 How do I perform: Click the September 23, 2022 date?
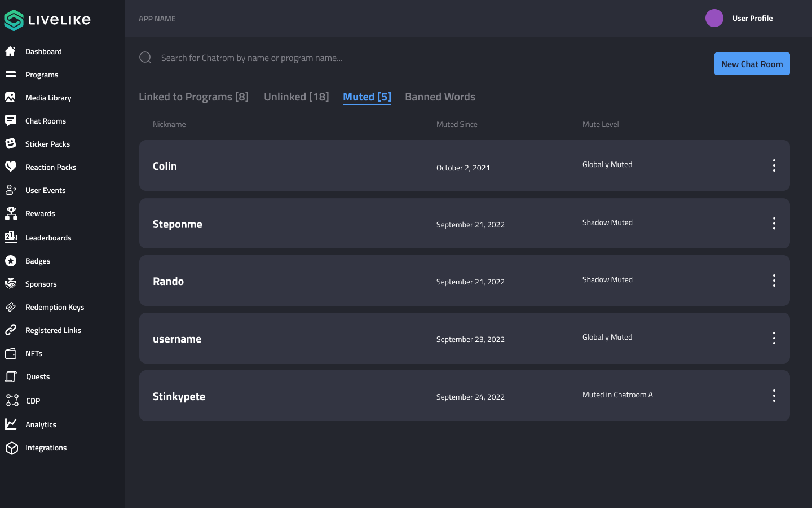tap(470, 339)
